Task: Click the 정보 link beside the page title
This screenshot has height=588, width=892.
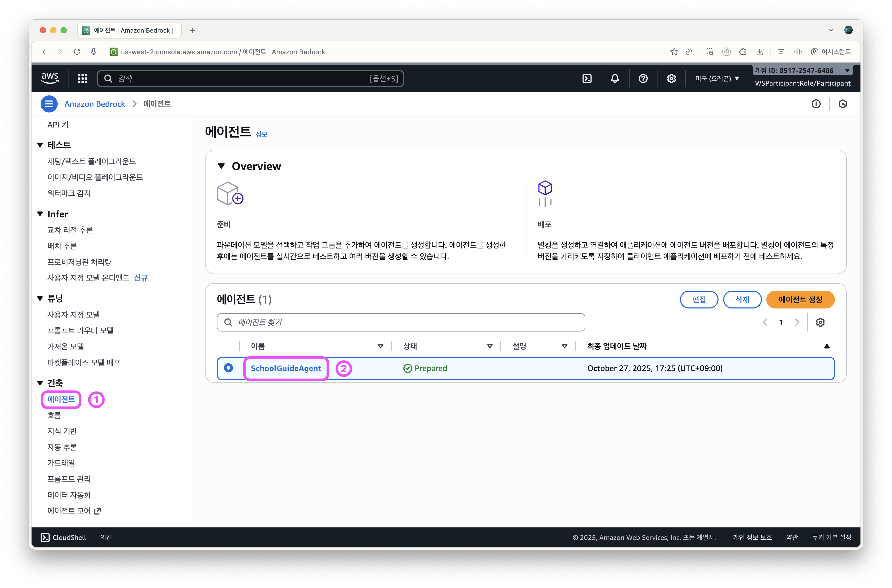Action: 261,134
